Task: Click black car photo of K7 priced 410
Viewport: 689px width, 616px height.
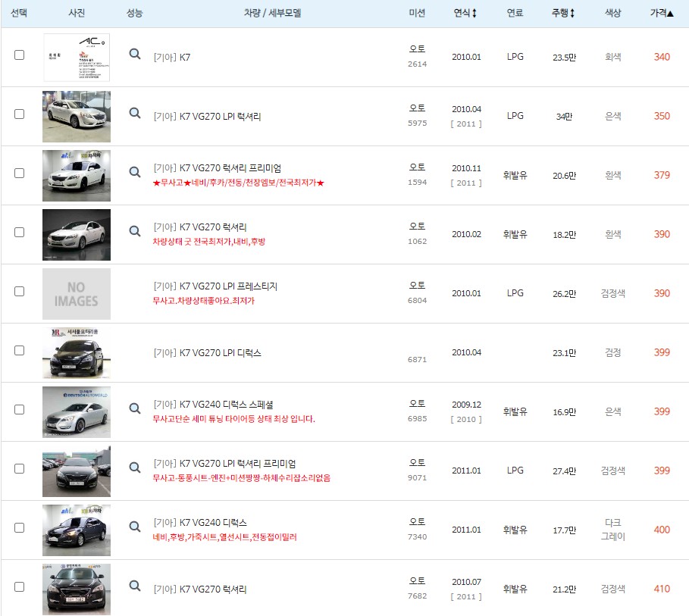Action: pyautogui.click(x=77, y=589)
